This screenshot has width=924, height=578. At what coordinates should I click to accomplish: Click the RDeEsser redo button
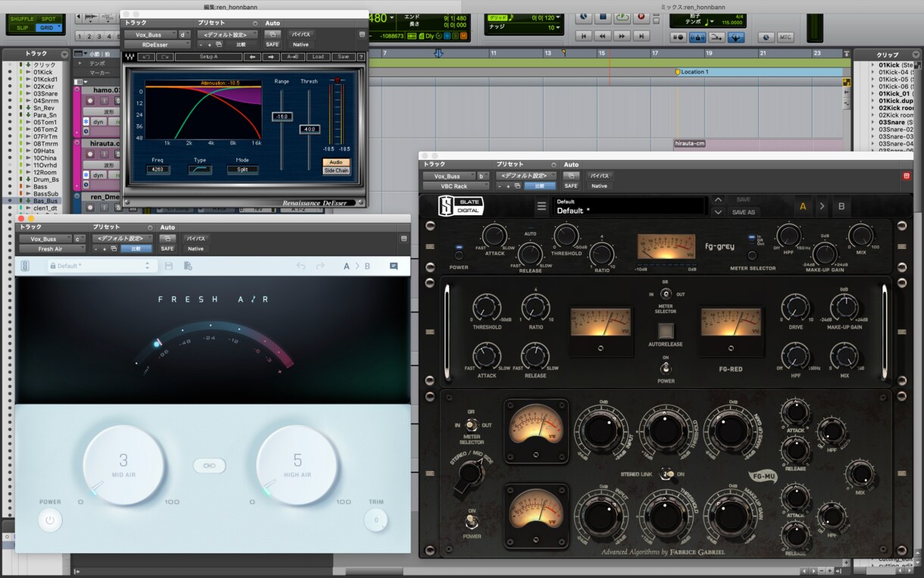click(166, 57)
